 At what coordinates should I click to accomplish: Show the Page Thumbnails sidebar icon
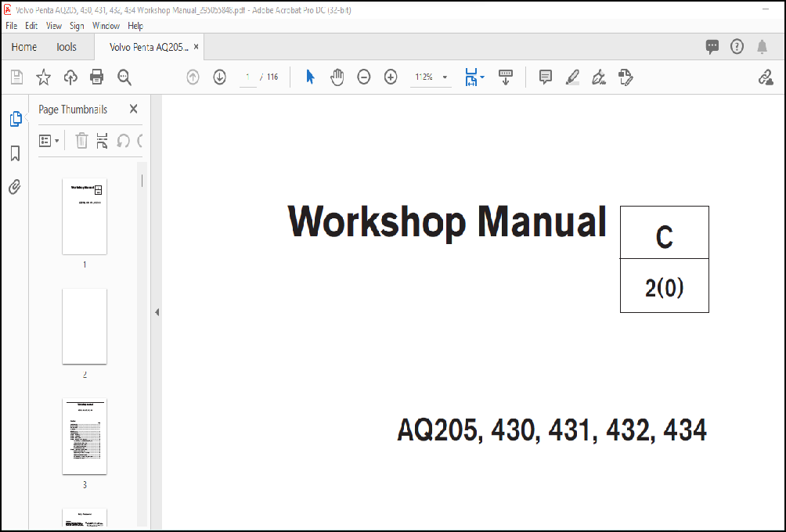click(16, 119)
